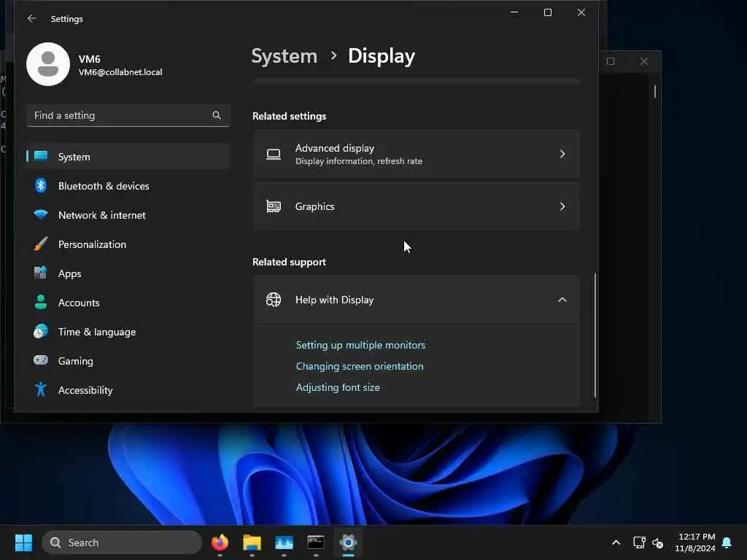
Task: Focus the Find a setting search box
Action: pos(128,115)
